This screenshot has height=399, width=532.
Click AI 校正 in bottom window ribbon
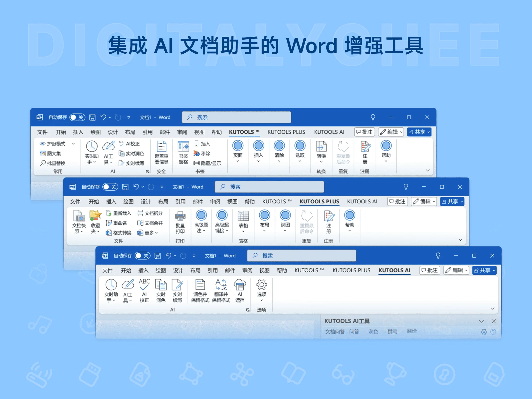pos(144,291)
